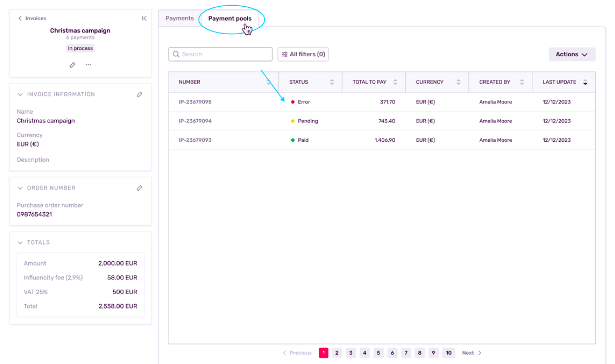Screen dimensions: 615x364
Task: Edit invoice information with the pencil icon
Action: [139, 95]
